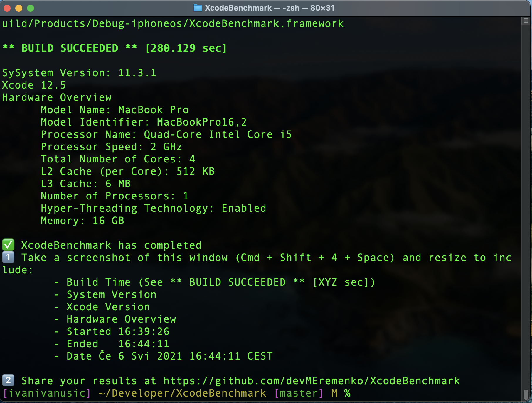Click the number 2 keycap icon

coord(8,380)
